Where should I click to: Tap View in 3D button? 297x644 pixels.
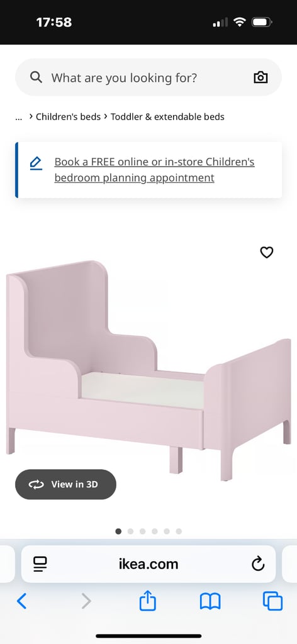(x=65, y=484)
